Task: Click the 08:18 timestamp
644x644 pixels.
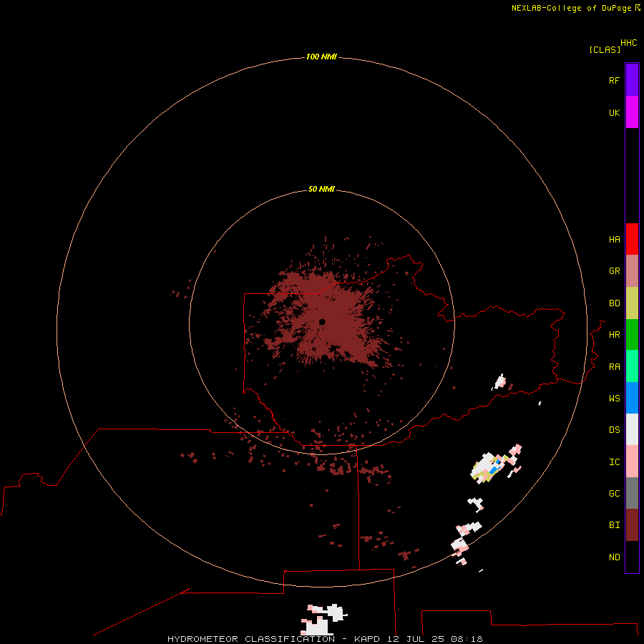Action: tap(466, 639)
